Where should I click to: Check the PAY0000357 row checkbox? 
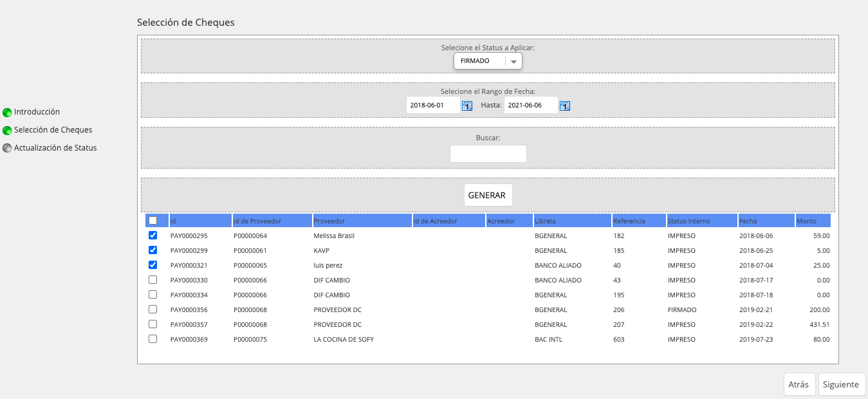point(152,324)
